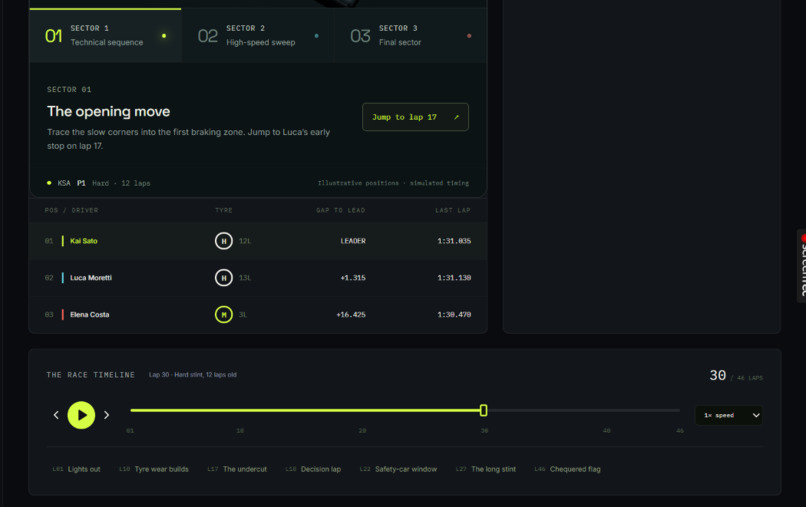Click the Jump to lap 17 button
Viewport: 806px width, 507px height.
[415, 117]
